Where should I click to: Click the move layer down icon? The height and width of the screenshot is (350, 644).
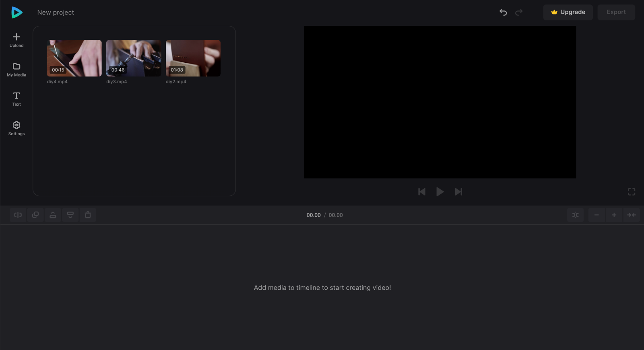pos(70,215)
